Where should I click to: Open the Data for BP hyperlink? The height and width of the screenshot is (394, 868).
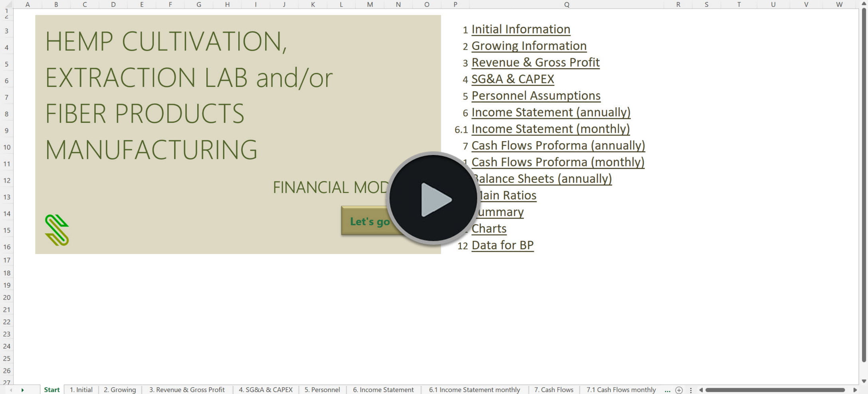[x=503, y=245]
